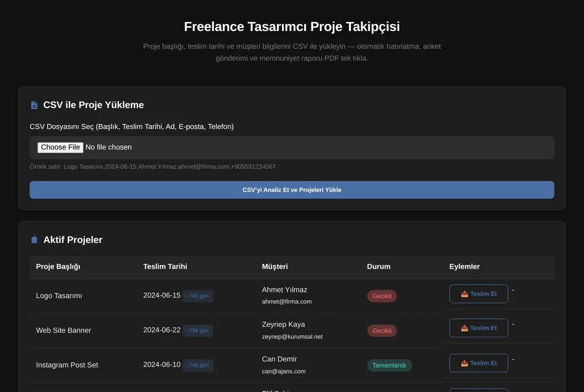Click the CSV Dosyasını Seç field label
584x392 pixels.
coord(131,126)
